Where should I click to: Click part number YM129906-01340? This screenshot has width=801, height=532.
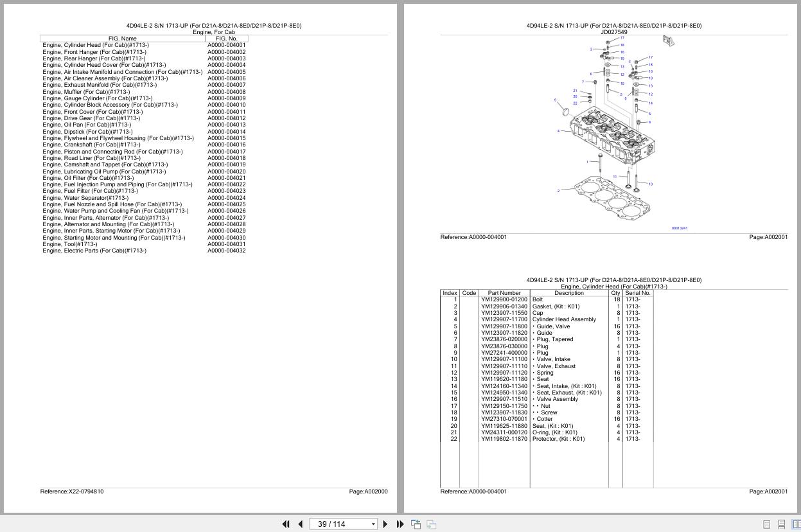(504, 306)
